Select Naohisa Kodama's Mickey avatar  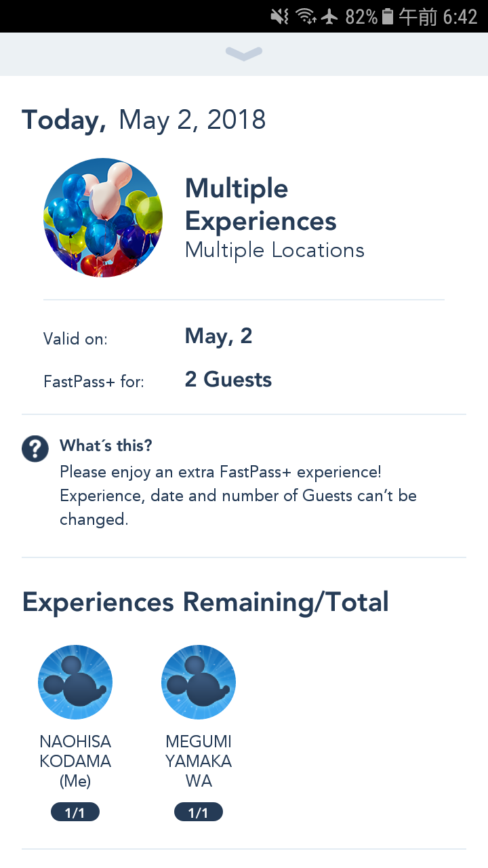(x=75, y=682)
